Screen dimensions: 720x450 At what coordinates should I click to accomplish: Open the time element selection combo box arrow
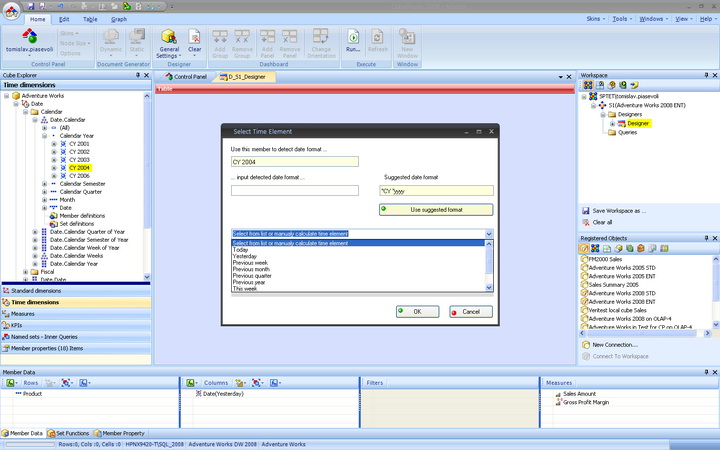tap(489, 234)
